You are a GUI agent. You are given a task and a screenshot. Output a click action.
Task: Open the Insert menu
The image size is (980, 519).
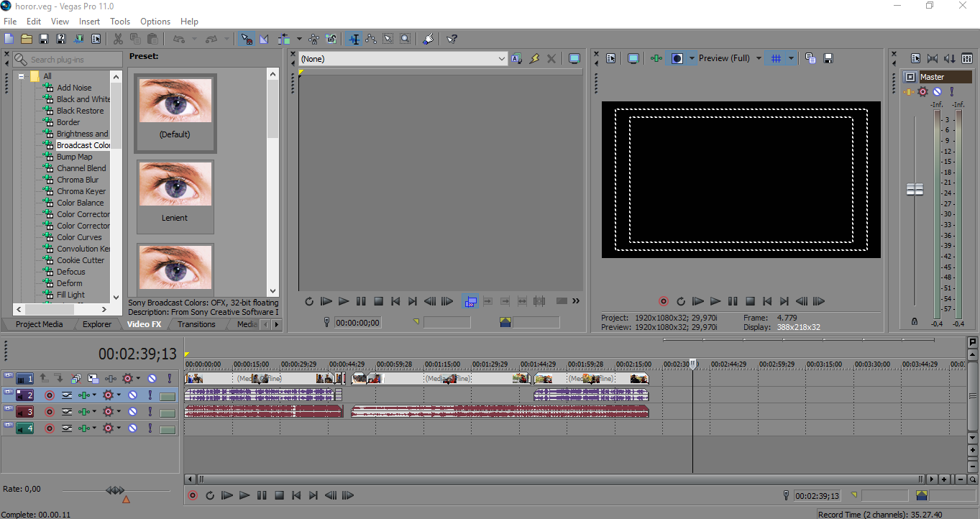point(90,22)
